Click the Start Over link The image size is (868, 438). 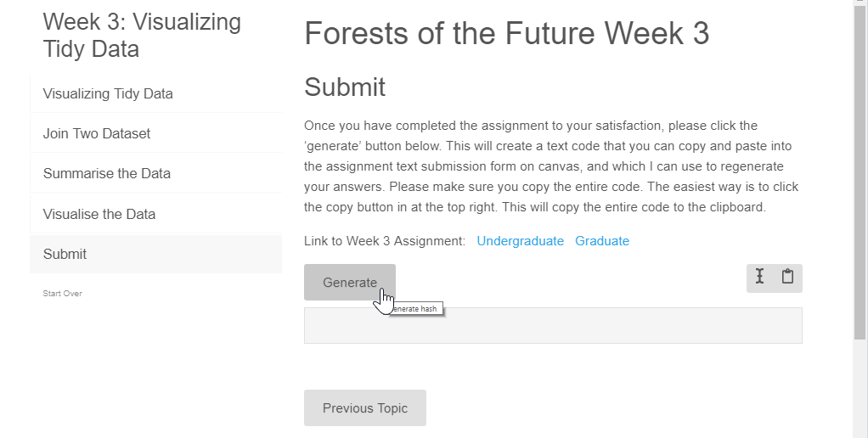click(62, 294)
